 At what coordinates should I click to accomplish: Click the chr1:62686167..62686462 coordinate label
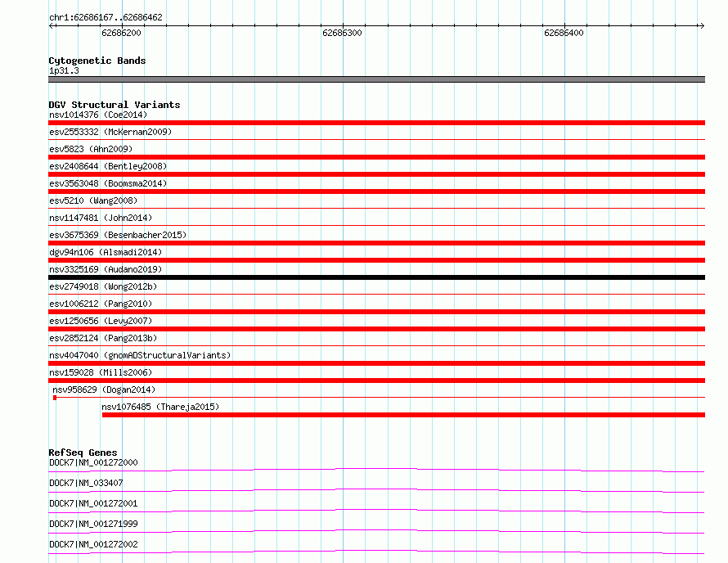[x=106, y=18]
